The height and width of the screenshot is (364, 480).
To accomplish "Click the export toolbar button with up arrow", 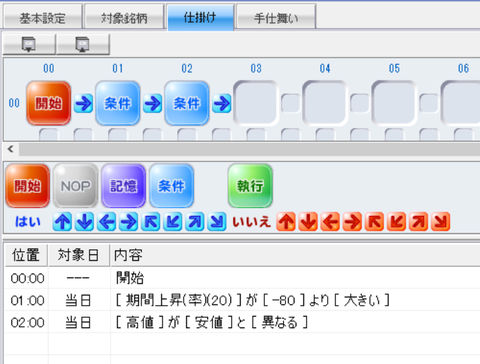I will (x=82, y=44).
